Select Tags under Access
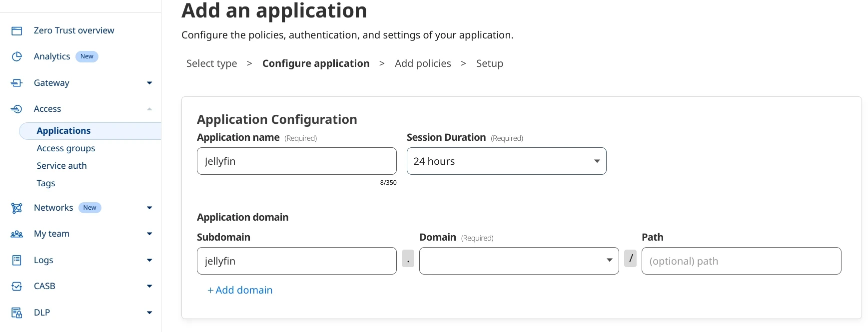The image size is (868, 332). [x=46, y=183]
